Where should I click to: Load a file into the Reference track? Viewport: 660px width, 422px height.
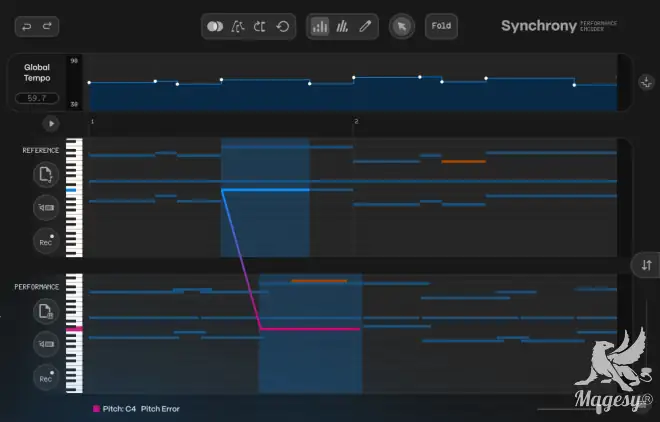pos(46,175)
